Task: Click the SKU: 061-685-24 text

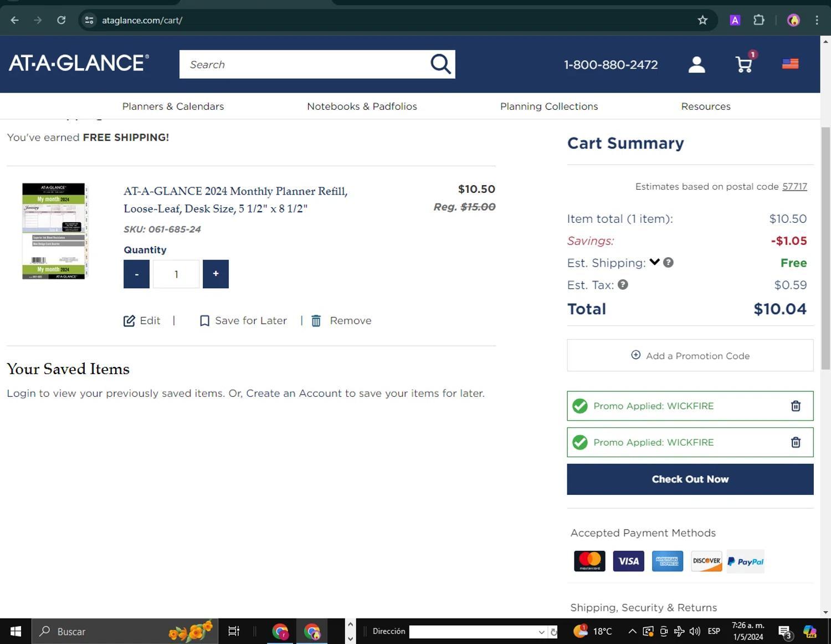Action: point(162,229)
